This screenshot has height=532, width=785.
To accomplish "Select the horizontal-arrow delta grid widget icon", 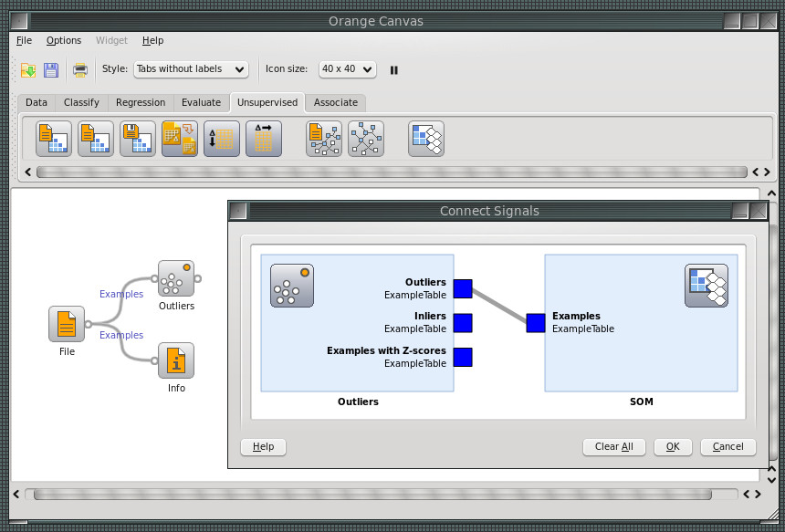I will (264, 139).
